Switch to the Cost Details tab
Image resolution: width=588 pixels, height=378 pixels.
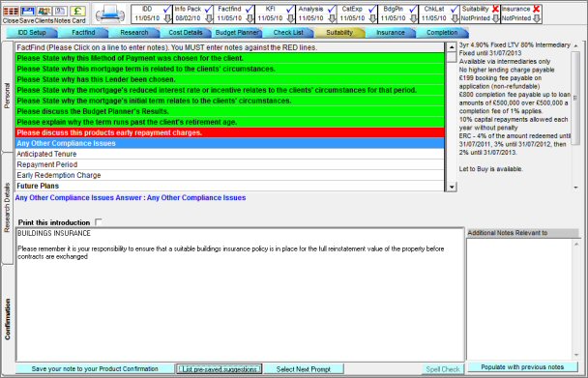coord(186,33)
